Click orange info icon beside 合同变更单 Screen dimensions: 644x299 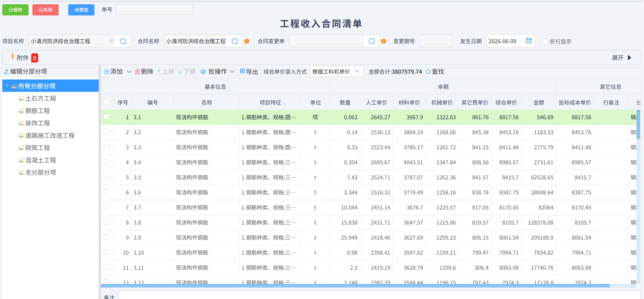pos(384,41)
